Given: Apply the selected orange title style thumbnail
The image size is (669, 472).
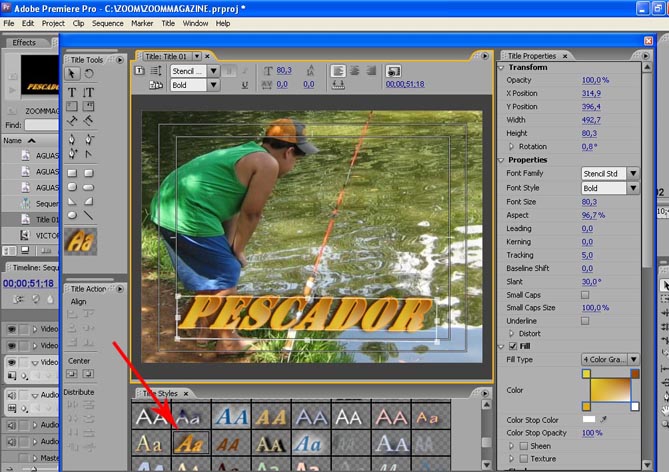Looking at the screenshot, I should (190, 441).
